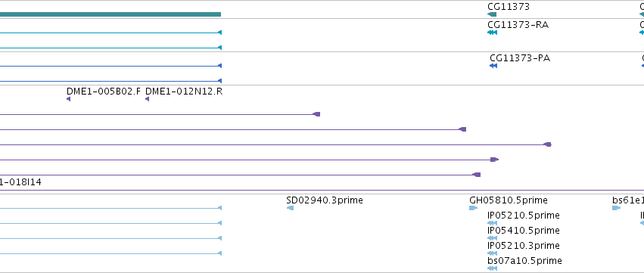Open the CG11373-PA label

pos(520,58)
